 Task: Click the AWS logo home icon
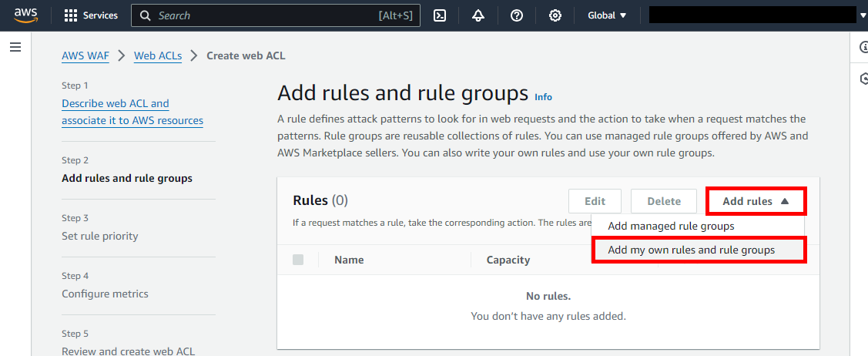coord(25,15)
